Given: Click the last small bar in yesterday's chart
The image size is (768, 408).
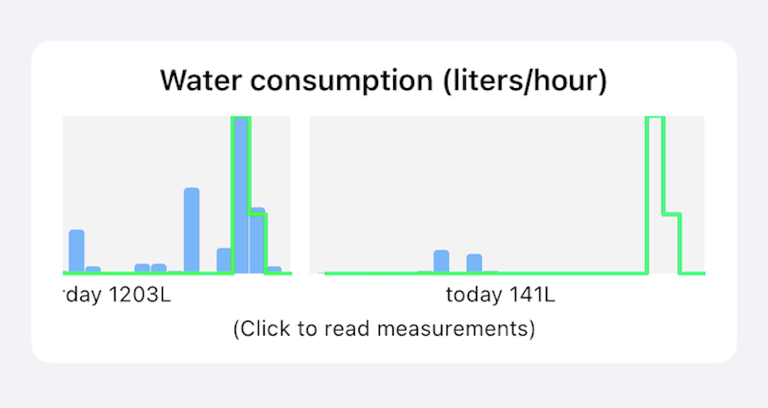Looking at the screenshot, I should [274, 270].
